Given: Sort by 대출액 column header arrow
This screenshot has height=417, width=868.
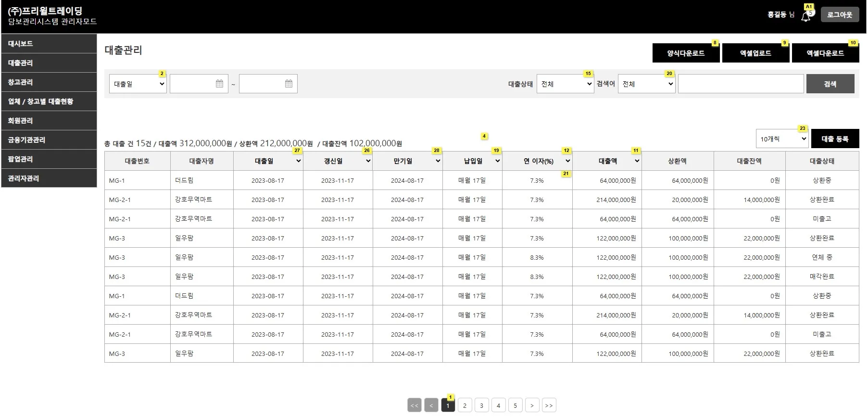Looking at the screenshot, I should tap(637, 161).
